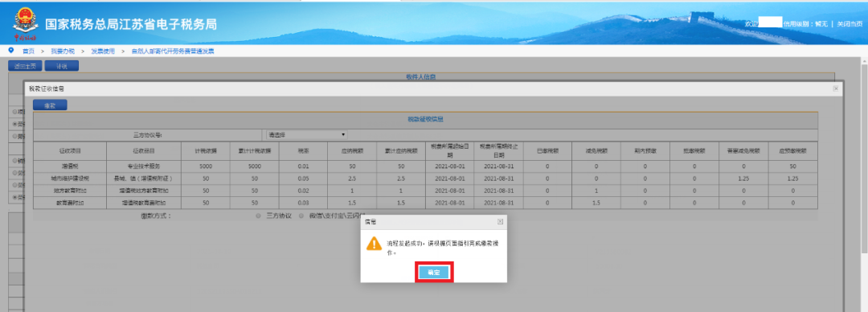This screenshot has width=868, height=312.
Task: Select the 微信\支付宝\云闪付 radio button
Action: coord(301,216)
